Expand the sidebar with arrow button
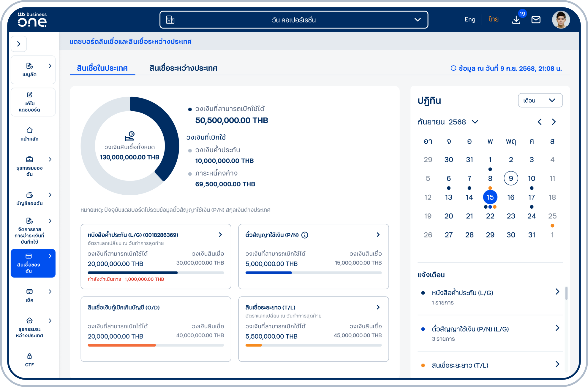This screenshot has width=588, height=387. coord(19,44)
